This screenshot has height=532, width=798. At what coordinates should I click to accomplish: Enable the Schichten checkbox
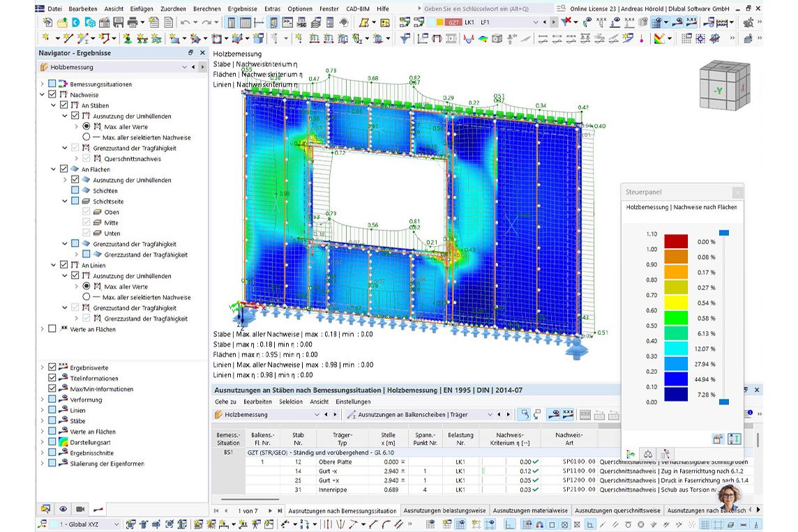point(75,190)
